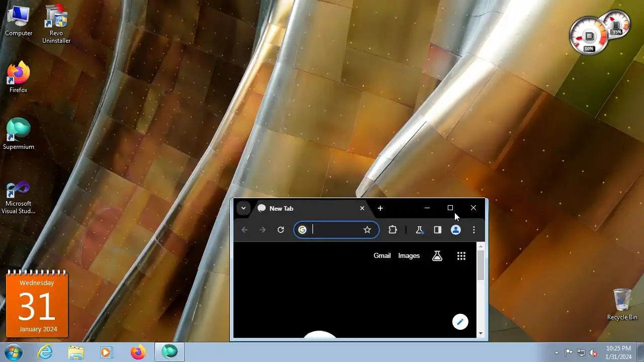Open the Revo Uninstaller shortcut
Image resolution: width=644 pixels, height=362 pixels.
pyautogui.click(x=56, y=24)
